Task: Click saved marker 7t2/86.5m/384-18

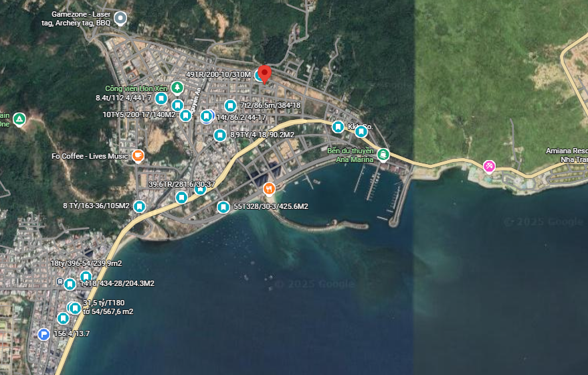Action: pos(230,106)
